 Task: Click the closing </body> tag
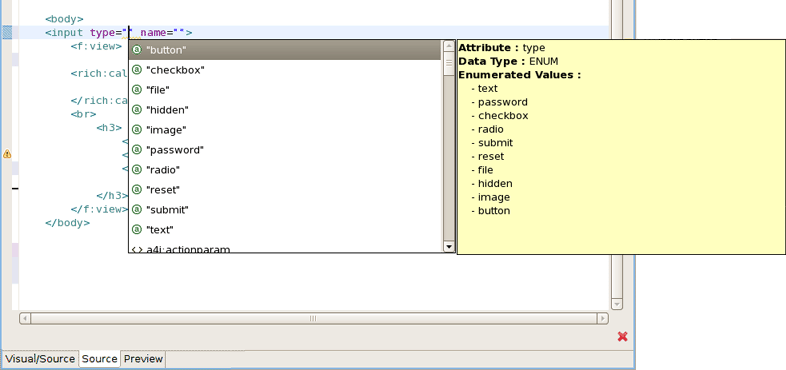(x=68, y=223)
